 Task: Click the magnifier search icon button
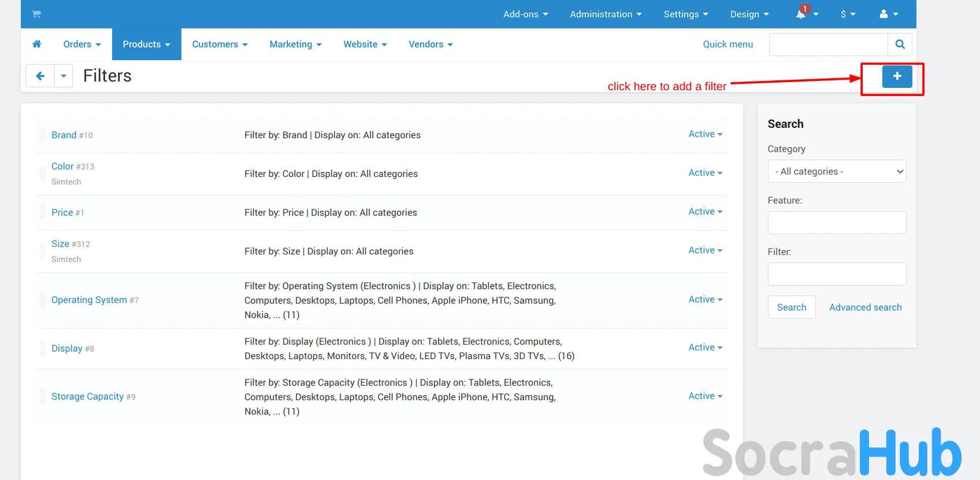click(900, 45)
